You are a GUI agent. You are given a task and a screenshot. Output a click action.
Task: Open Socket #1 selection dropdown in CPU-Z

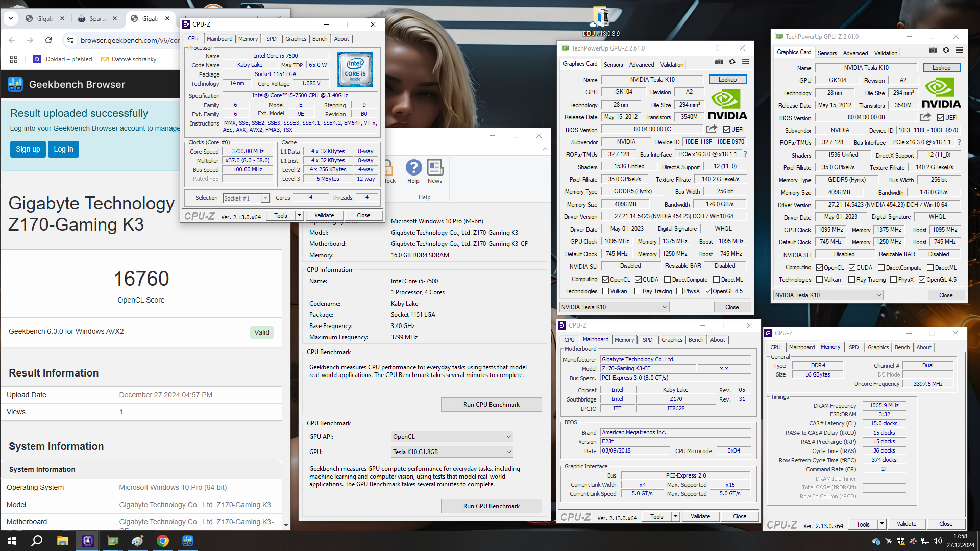246,198
